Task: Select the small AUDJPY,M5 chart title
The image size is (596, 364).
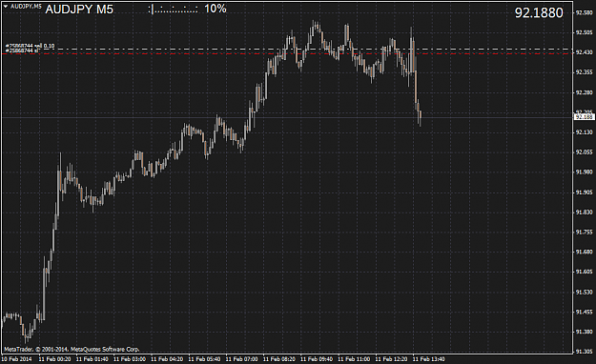Action: [x=26, y=7]
